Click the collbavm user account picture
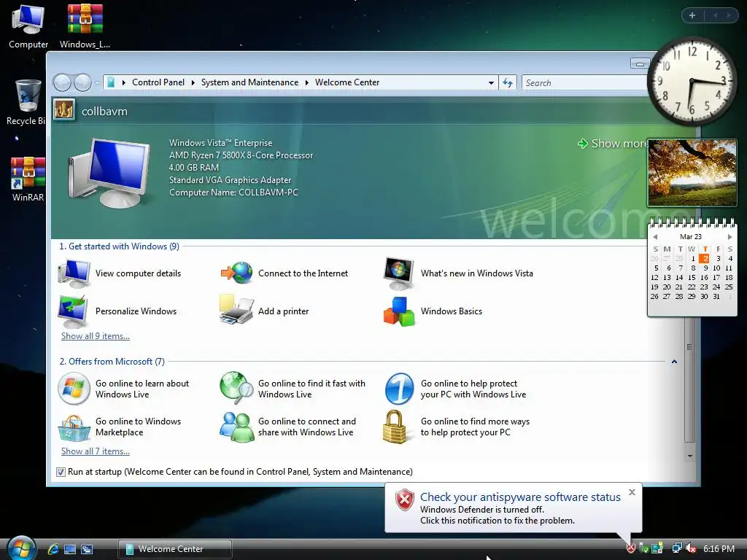 click(64, 111)
